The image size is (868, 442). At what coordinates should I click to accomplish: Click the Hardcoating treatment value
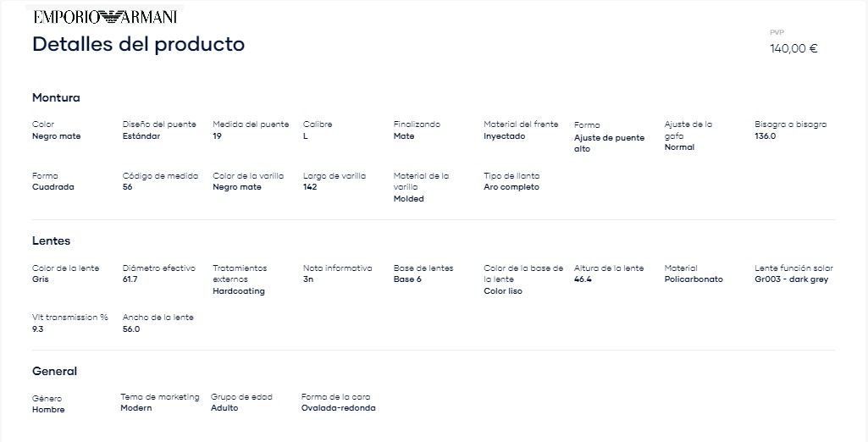pos(239,291)
